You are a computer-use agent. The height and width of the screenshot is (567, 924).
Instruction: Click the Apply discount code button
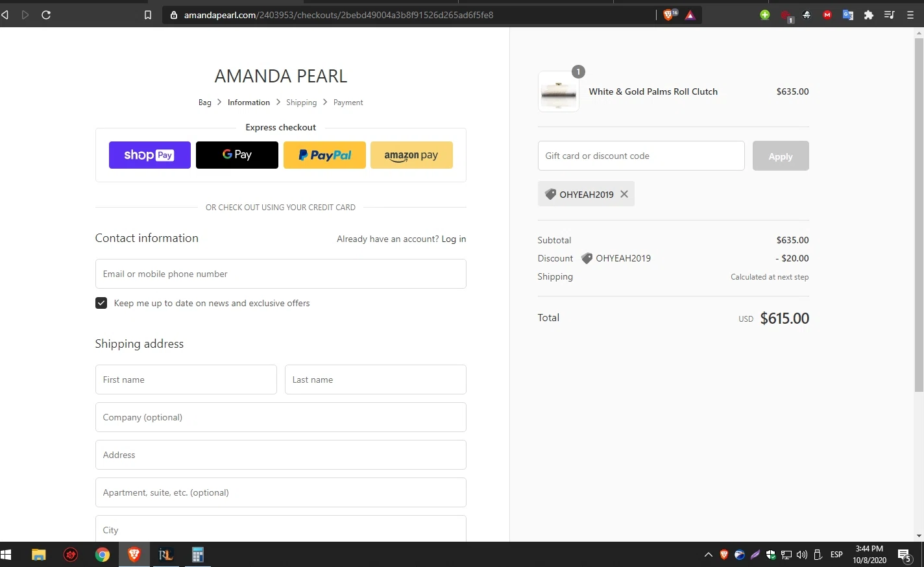781,156
